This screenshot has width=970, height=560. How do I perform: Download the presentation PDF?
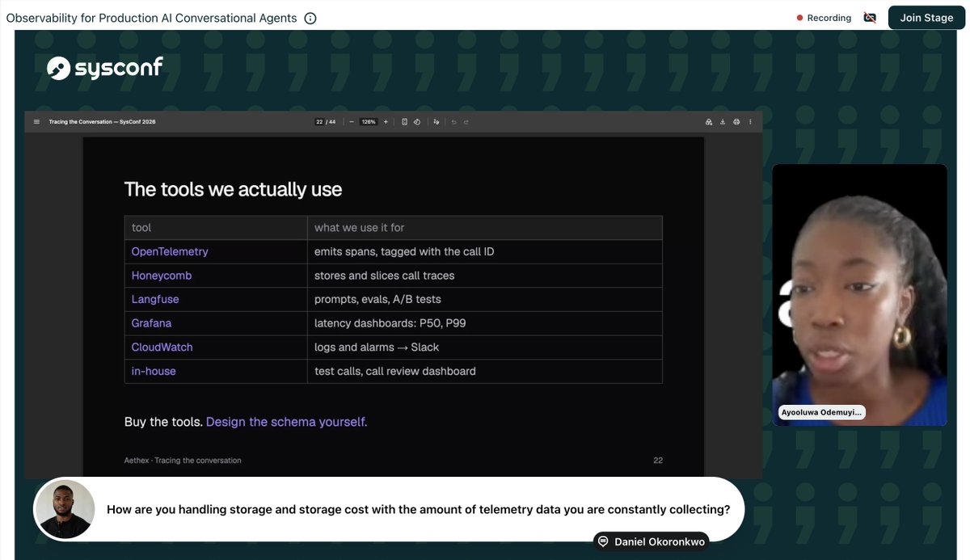coord(723,122)
